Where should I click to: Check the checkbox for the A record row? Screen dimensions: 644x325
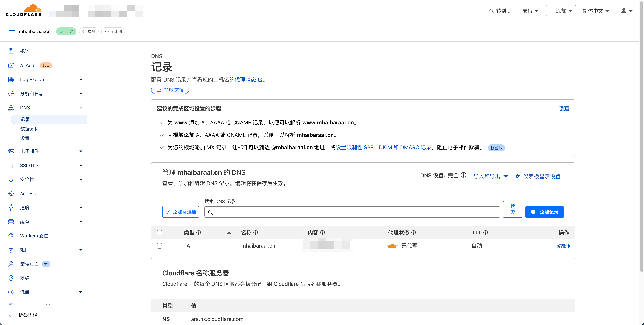[159, 246]
